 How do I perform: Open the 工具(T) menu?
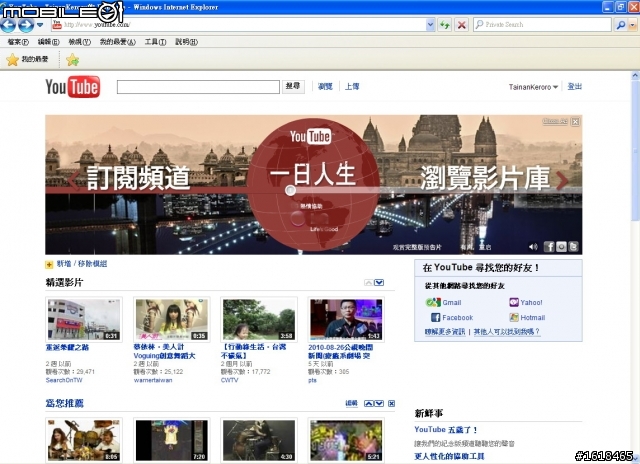coord(155,42)
